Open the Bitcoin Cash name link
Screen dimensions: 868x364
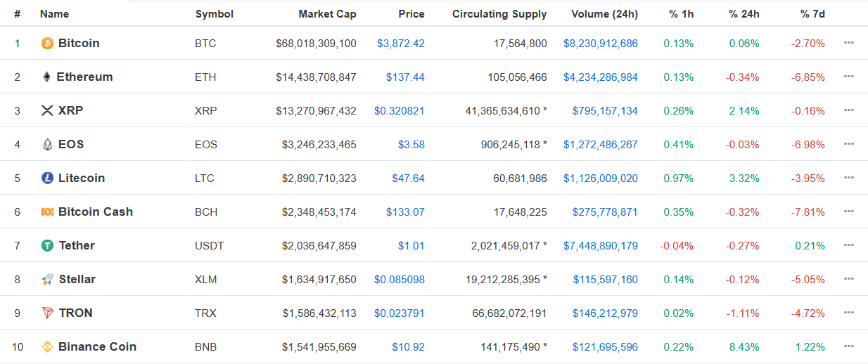pos(96,212)
